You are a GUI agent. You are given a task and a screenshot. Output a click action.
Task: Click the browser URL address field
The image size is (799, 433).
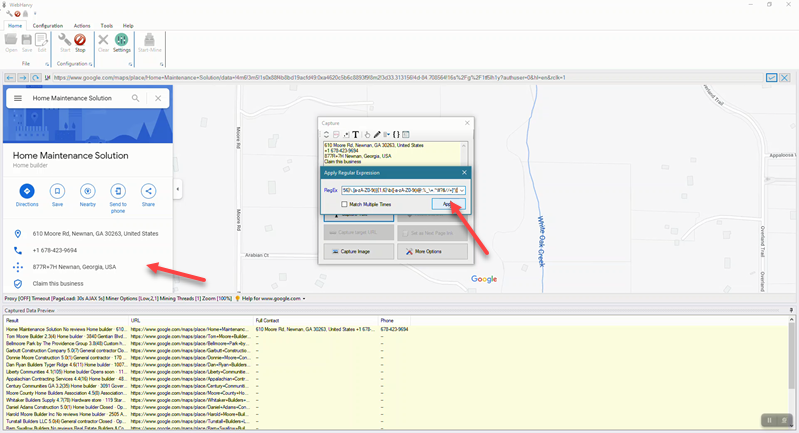pyautogui.click(x=400, y=77)
